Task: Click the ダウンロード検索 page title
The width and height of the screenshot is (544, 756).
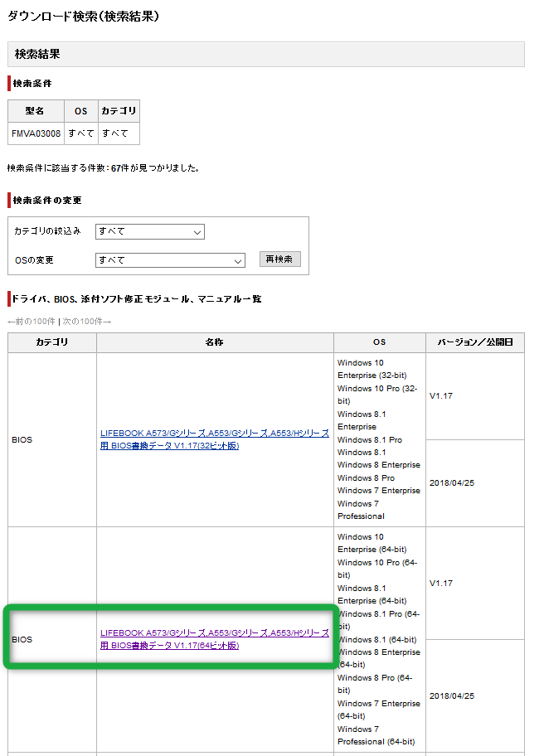Action: [83, 17]
